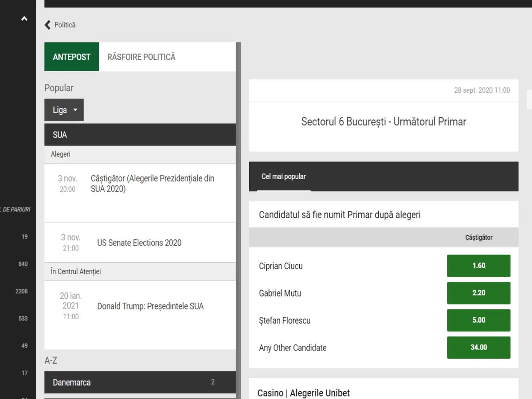Click the Politică breadcrumb link
Viewport: 532px width, 399px height.
pos(65,25)
